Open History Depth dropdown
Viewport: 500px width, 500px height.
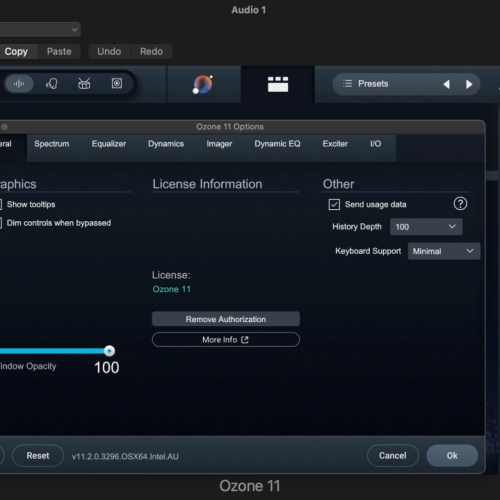[x=426, y=227]
